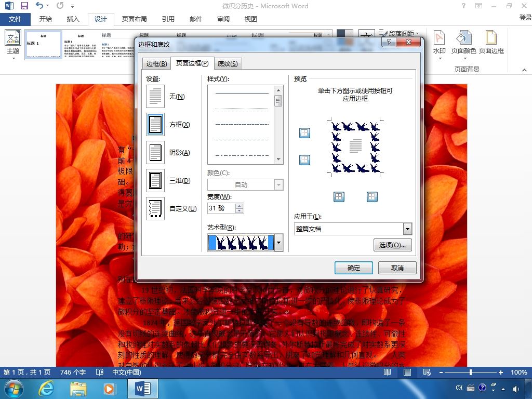Pick the 自定义 (Custom) border setting
The height and width of the screenshot is (399, 532).
click(155, 208)
